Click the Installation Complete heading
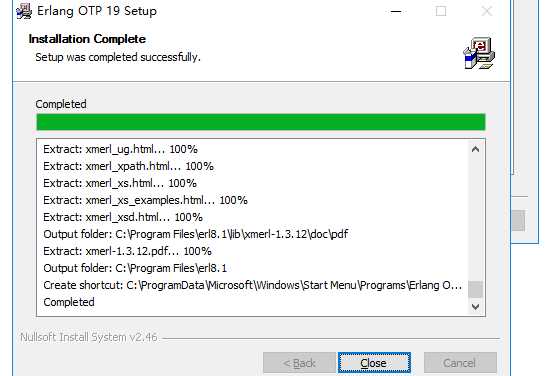This screenshot has height=376, width=552. point(87,39)
